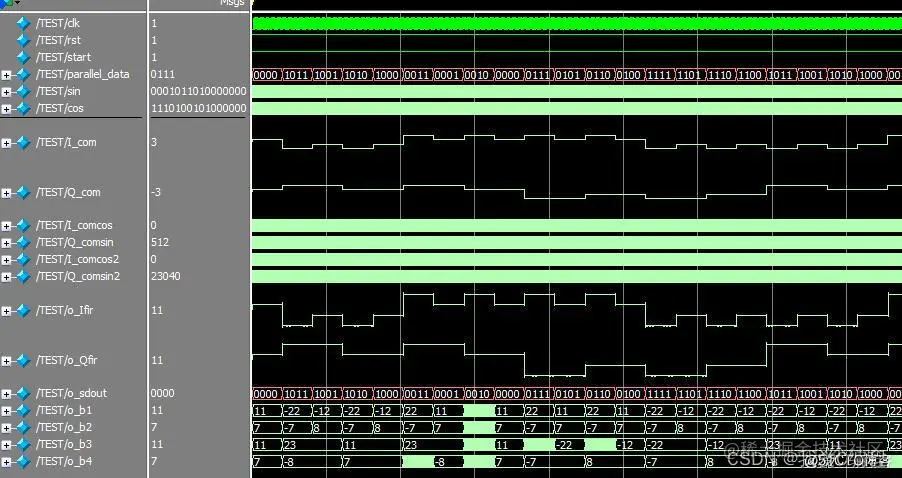
Task: Click the /TEST/I_com diamond icon
Action: pos(23,142)
